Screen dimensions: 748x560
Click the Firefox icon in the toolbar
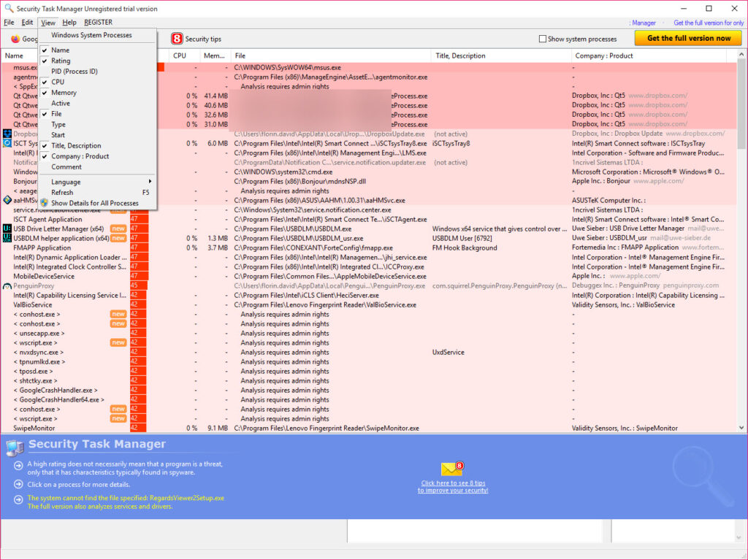[15, 39]
